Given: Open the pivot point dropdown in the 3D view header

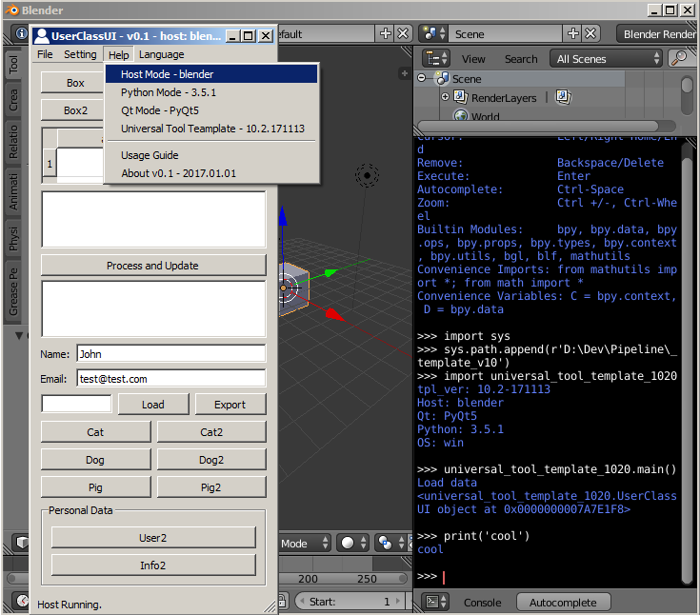Looking at the screenshot, I should pyautogui.click(x=390, y=544).
